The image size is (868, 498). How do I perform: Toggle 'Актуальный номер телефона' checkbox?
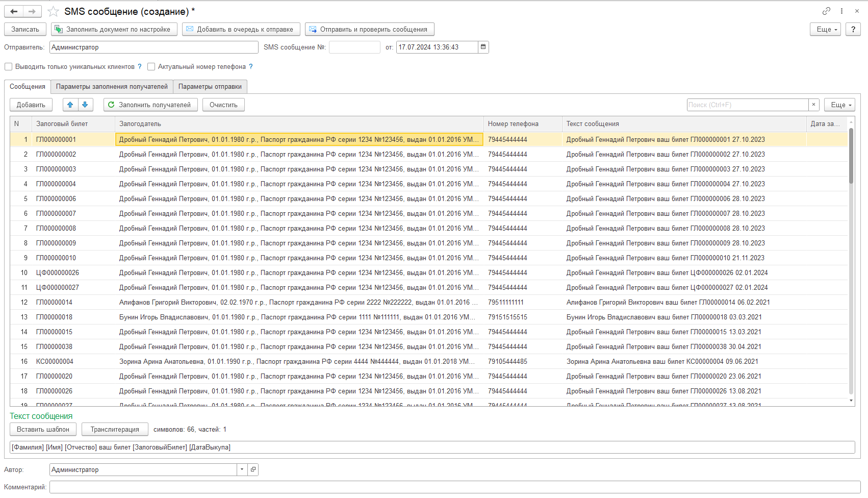click(151, 66)
